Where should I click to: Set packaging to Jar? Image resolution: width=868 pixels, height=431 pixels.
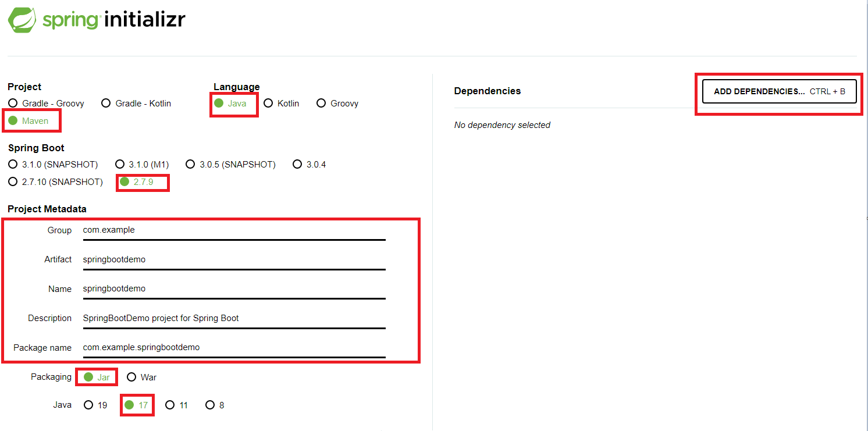click(97, 377)
